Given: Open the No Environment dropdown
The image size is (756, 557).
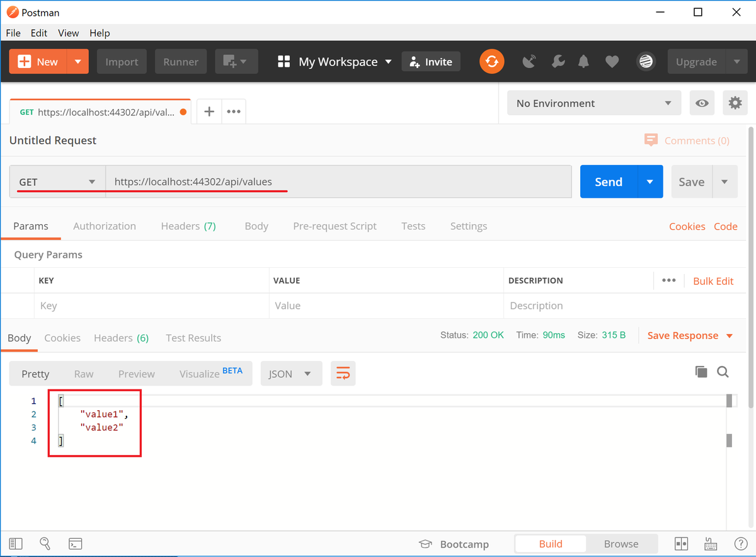Looking at the screenshot, I should (593, 103).
